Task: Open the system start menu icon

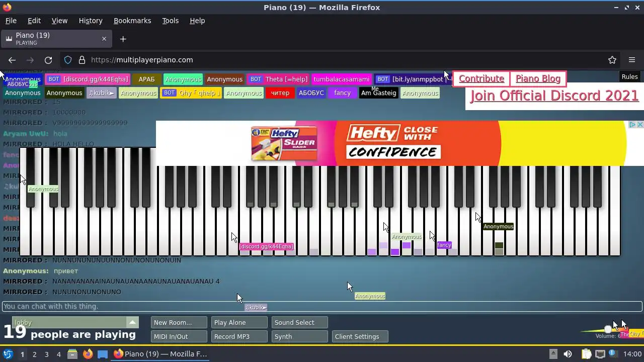Action: click(x=8, y=354)
